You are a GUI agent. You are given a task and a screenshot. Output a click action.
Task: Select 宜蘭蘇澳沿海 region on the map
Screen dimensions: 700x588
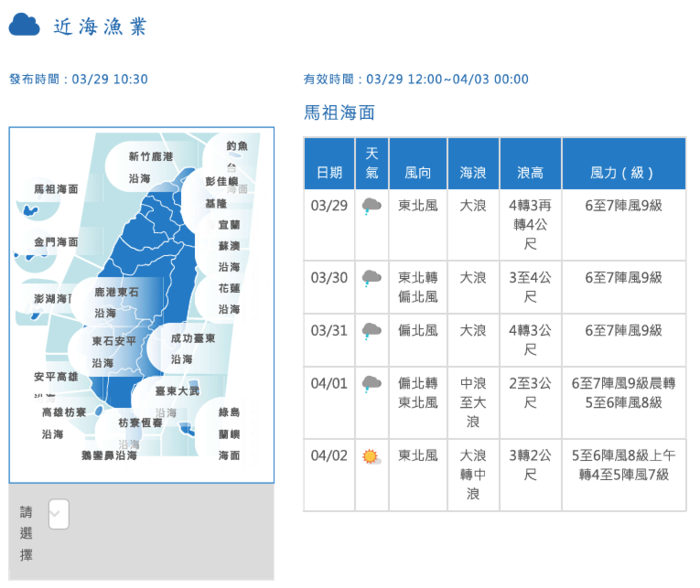click(x=229, y=246)
